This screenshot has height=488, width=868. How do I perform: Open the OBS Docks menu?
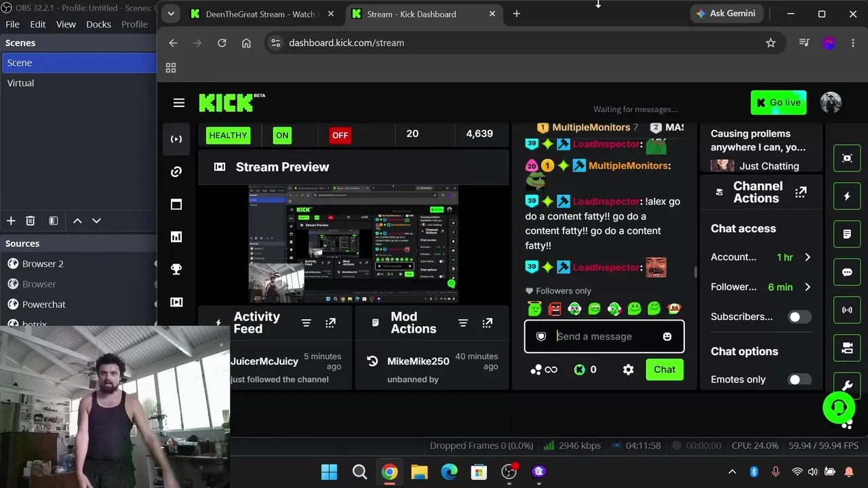pyautogui.click(x=98, y=24)
